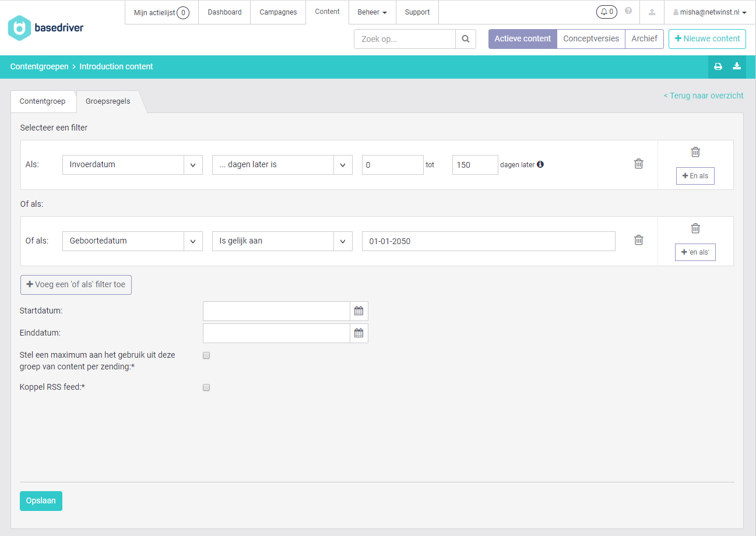This screenshot has height=536, width=756.
Task: Click the Startdatum input field
Action: click(x=276, y=311)
